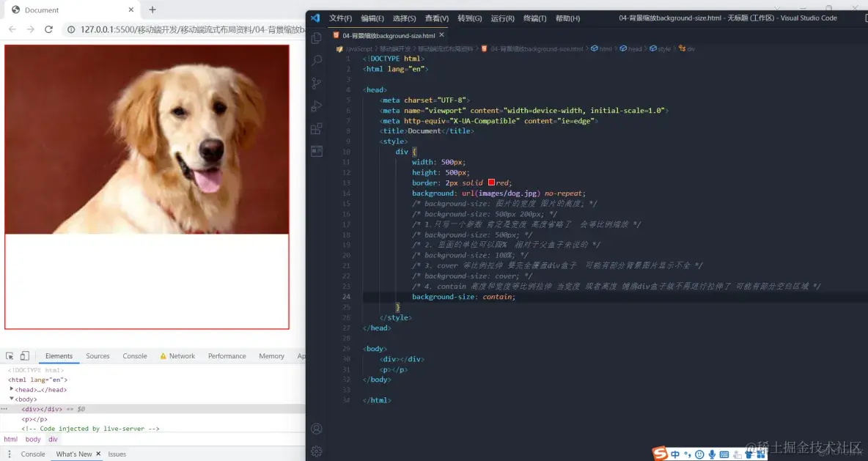The image size is (868, 461).
Task: Click body in DevTools breadcrumb
Action: (33, 440)
